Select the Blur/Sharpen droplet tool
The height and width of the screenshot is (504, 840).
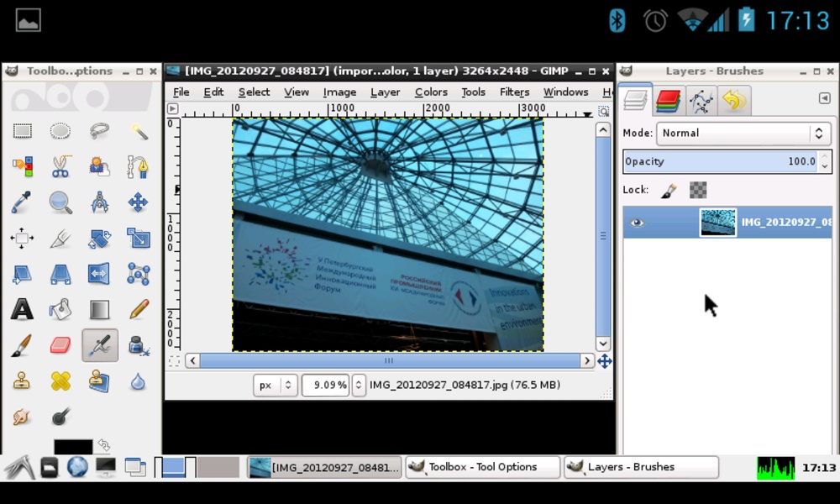pos(139,381)
